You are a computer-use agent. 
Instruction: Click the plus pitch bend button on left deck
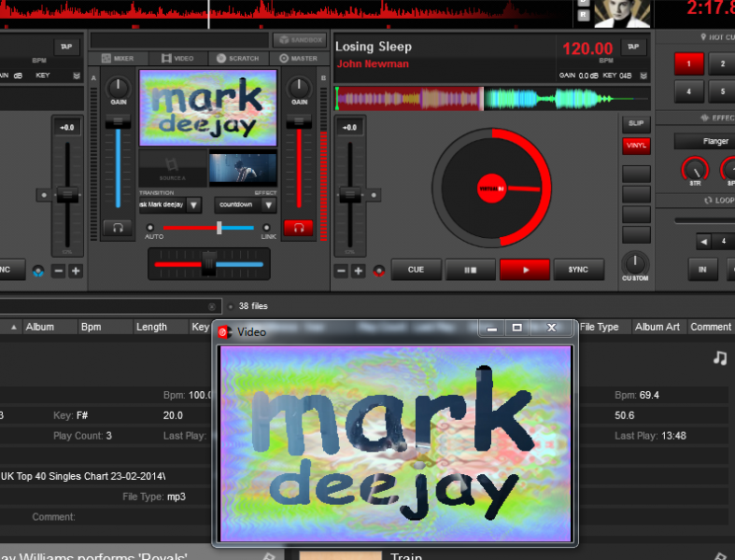tap(76, 271)
